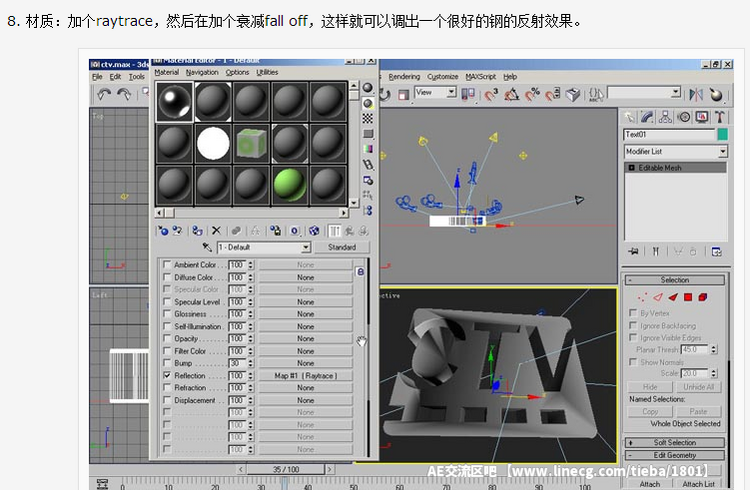
Task: Select the Polygon red square sub-object icon
Action: click(x=688, y=297)
